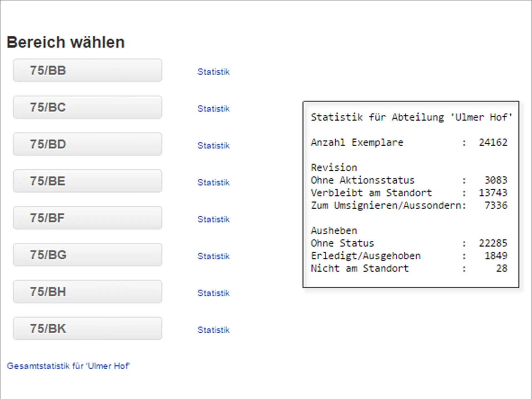Click the 'Erledigt/Ausgehoben' value 1849
532x399 pixels.
496,256
